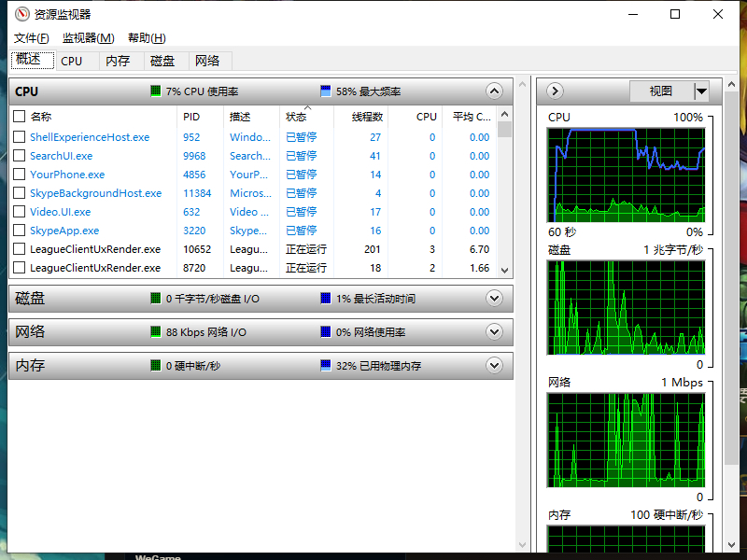
Task: Open the 监视器(M) menu
Action: [89, 38]
